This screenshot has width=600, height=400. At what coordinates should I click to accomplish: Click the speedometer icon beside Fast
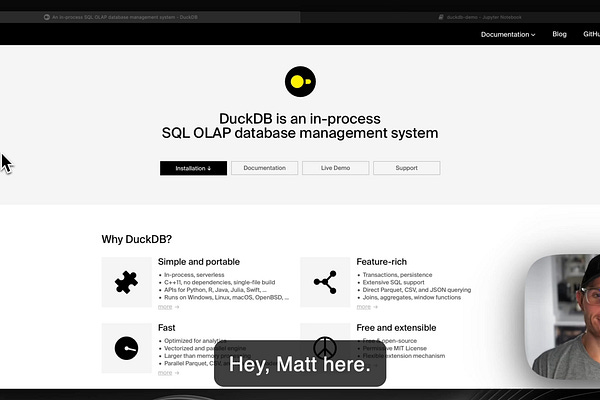click(x=126, y=348)
